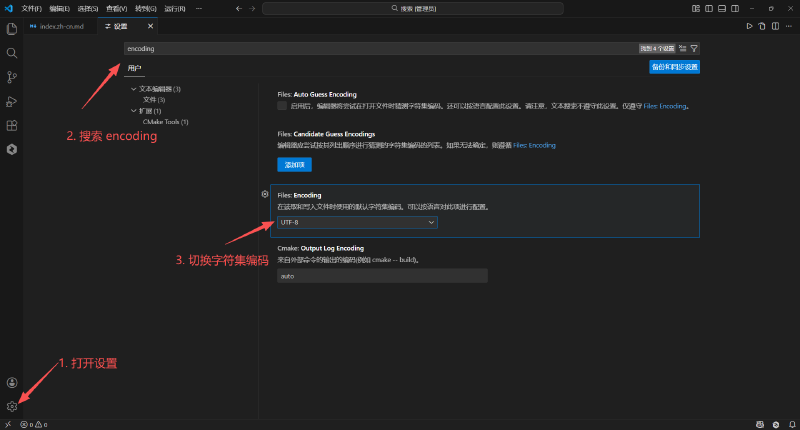Click the hexagon icon in status bar
This screenshot has height=430, width=800.
[x=776, y=424]
